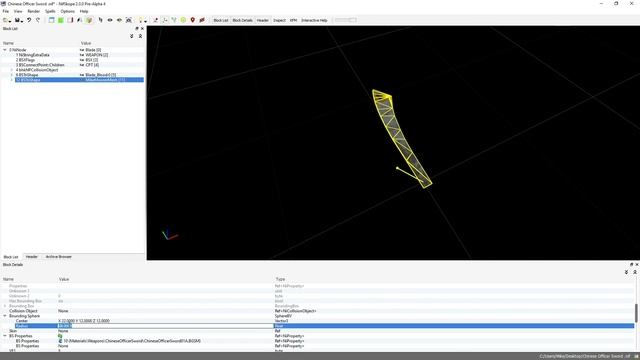Click the red location pin icon
The image size is (640, 360).
193,20
